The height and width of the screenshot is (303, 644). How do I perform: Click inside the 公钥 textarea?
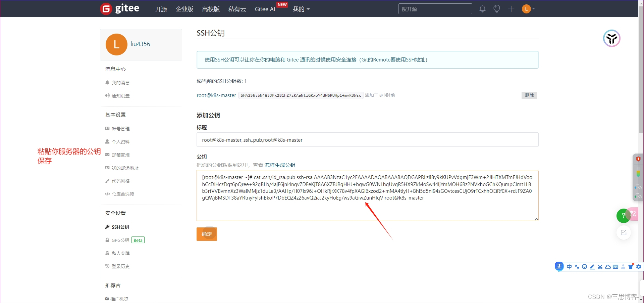point(367,196)
